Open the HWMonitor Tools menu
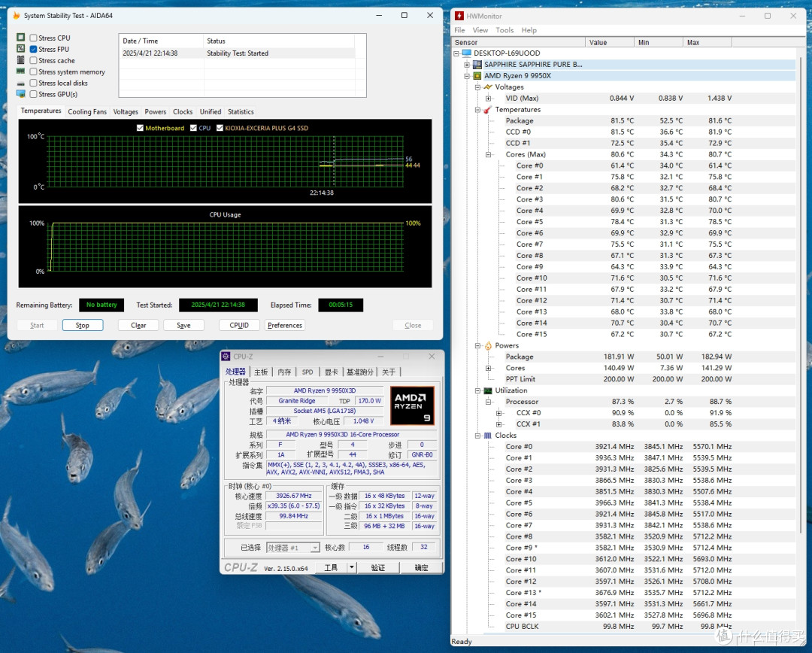The image size is (812, 653). point(504,30)
